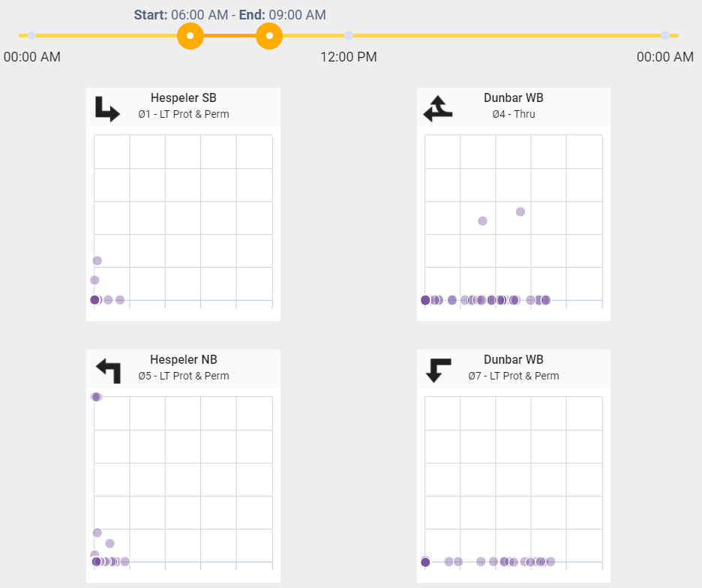Select the Hespeler NB left-turn arrow icon
Image resolution: width=702 pixels, height=588 pixels.
(108, 369)
